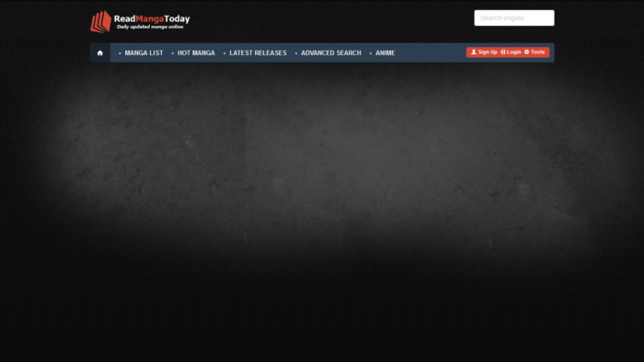Viewport: 644px width, 362px height.
Task: Focus the Search engine input field
Action: 514,18
